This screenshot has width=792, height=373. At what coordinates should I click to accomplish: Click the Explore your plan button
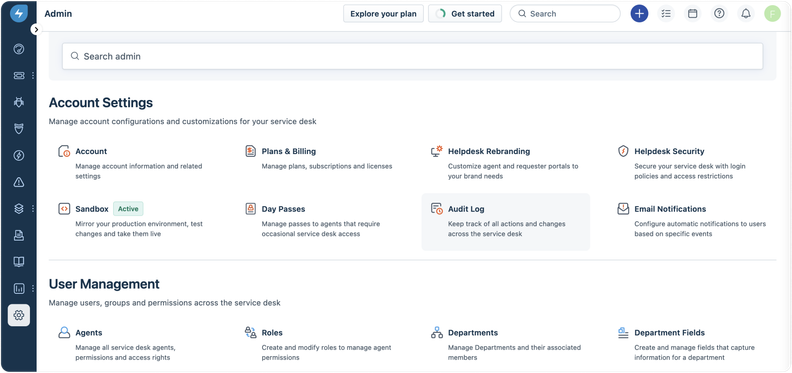383,14
